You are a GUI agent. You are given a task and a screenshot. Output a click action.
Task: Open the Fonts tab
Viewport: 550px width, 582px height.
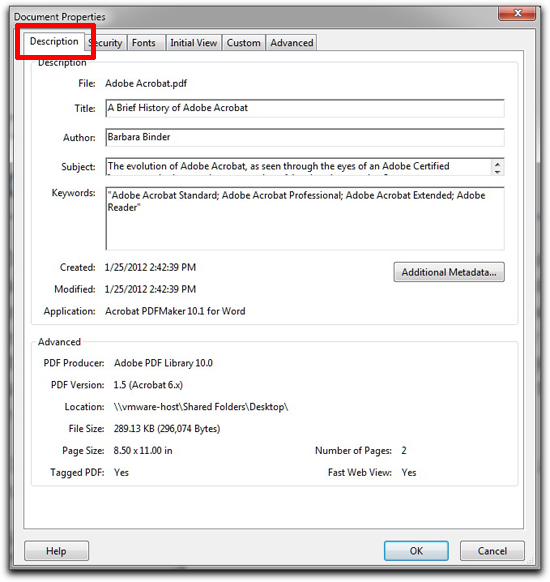147,43
